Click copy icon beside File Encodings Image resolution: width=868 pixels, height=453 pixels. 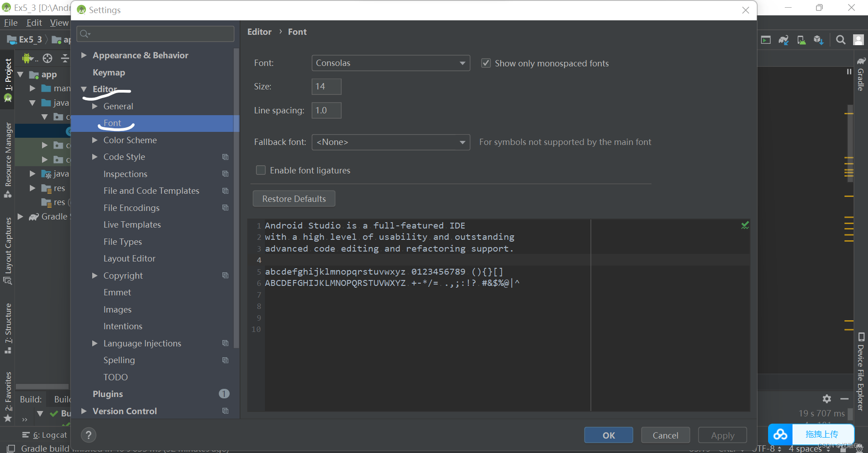pos(225,207)
